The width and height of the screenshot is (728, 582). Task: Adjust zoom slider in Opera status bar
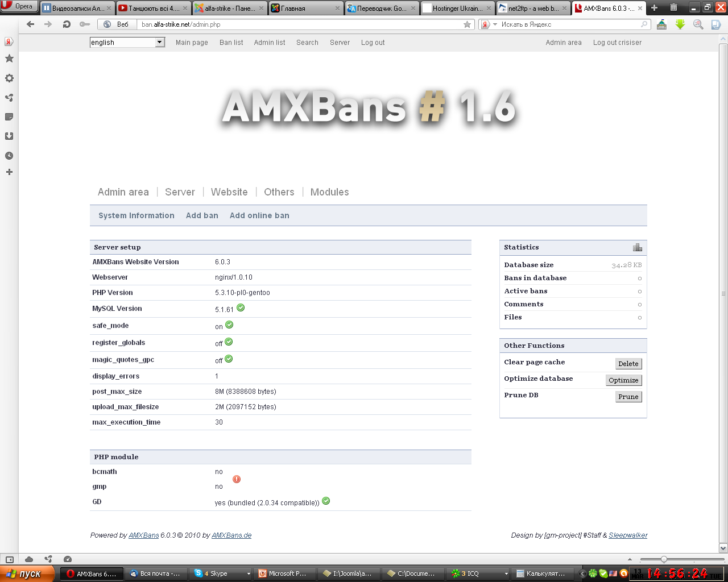point(664,559)
